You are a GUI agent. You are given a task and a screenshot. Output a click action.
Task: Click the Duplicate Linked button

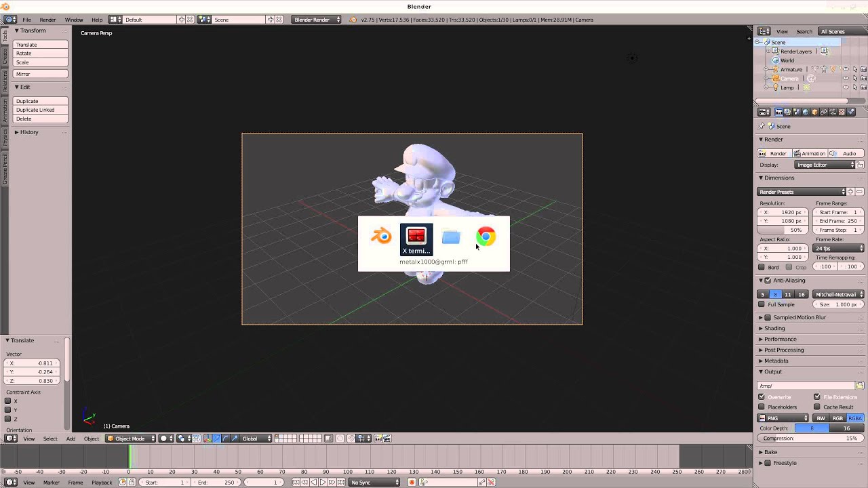[41, 110]
